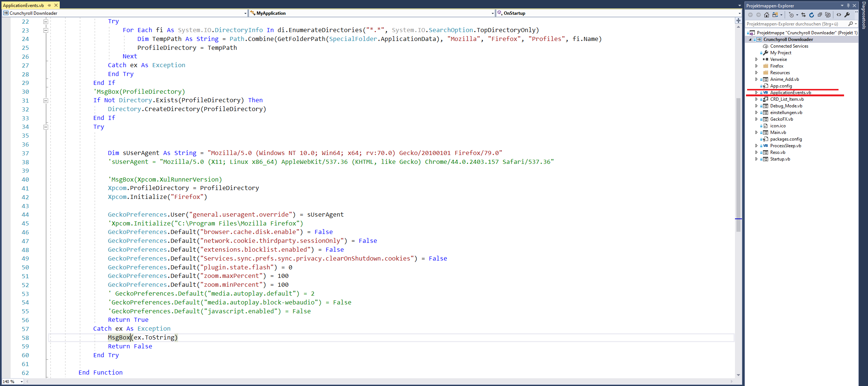Expand the Verweise node
The image size is (868, 386).
coord(757,59)
